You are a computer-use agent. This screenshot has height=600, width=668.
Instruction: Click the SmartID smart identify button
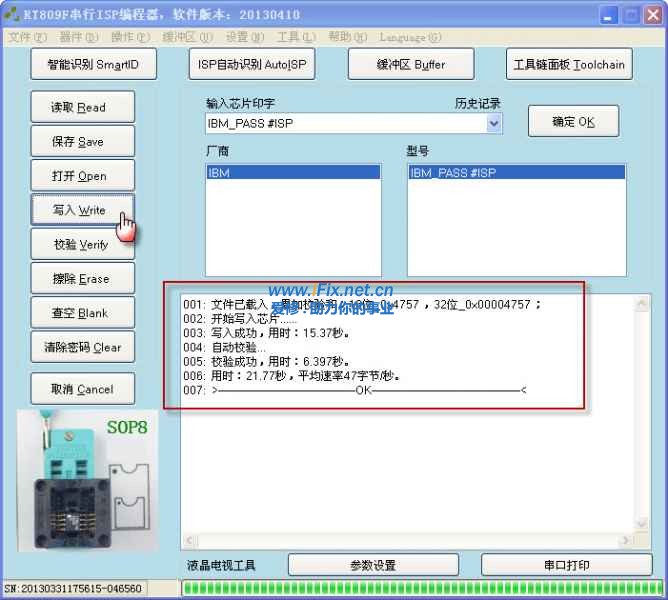coord(93,65)
